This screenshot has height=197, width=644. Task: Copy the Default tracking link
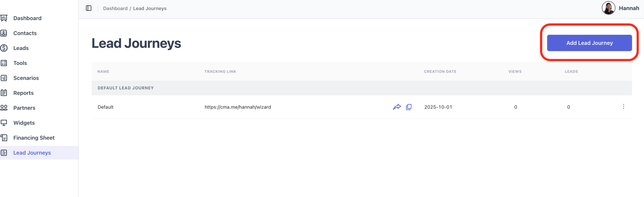[x=409, y=107]
